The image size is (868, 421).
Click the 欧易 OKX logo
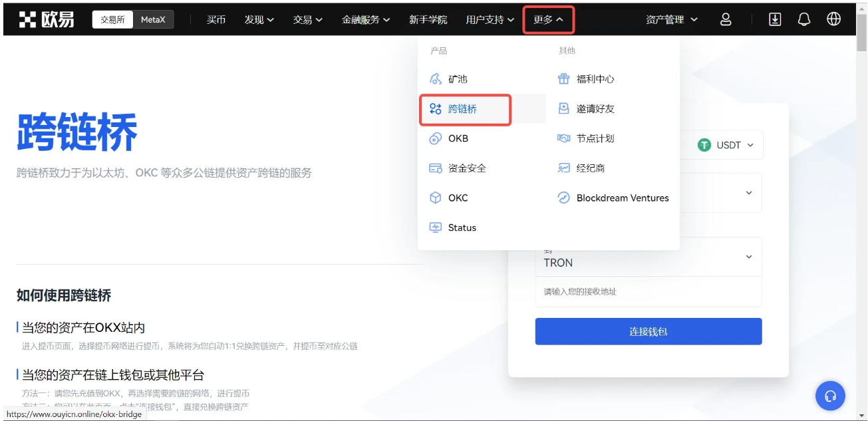(x=47, y=20)
